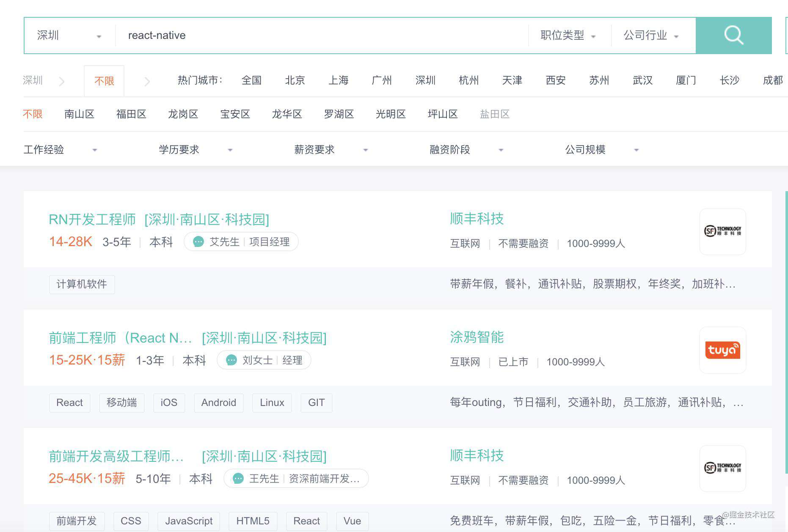The width and height of the screenshot is (788, 532).
Task: Filter by 宝安区 district
Action: 235,114
